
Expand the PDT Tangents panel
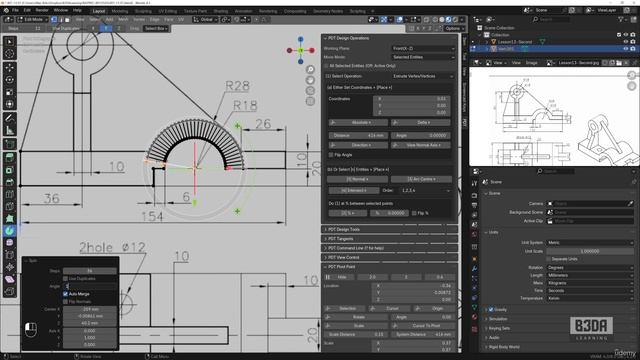point(390,239)
